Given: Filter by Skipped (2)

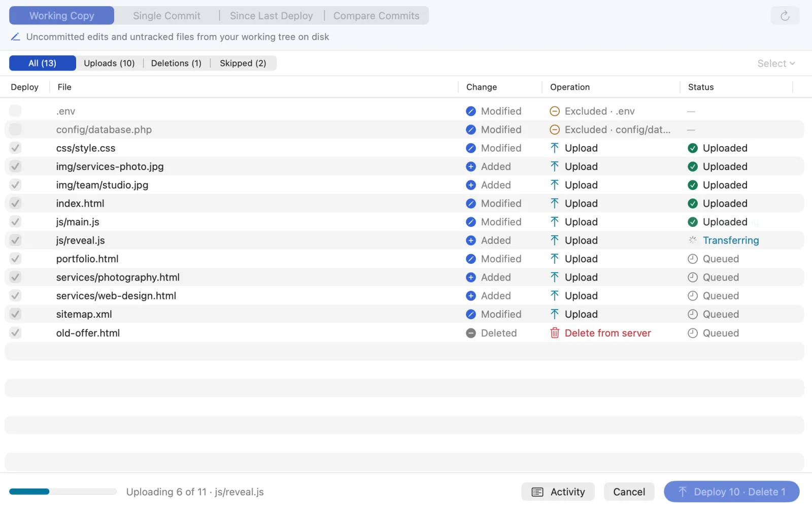Looking at the screenshot, I should click(x=243, y=63).
